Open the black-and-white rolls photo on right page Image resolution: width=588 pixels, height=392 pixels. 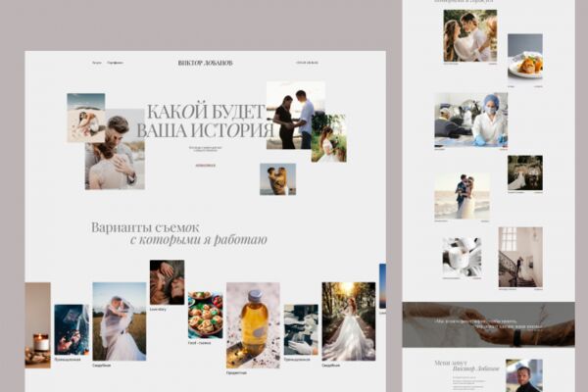[x=462, y=257]
